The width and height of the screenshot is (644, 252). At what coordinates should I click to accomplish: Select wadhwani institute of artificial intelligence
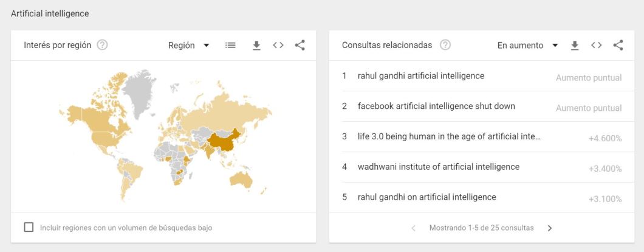(x=439, y=167)
